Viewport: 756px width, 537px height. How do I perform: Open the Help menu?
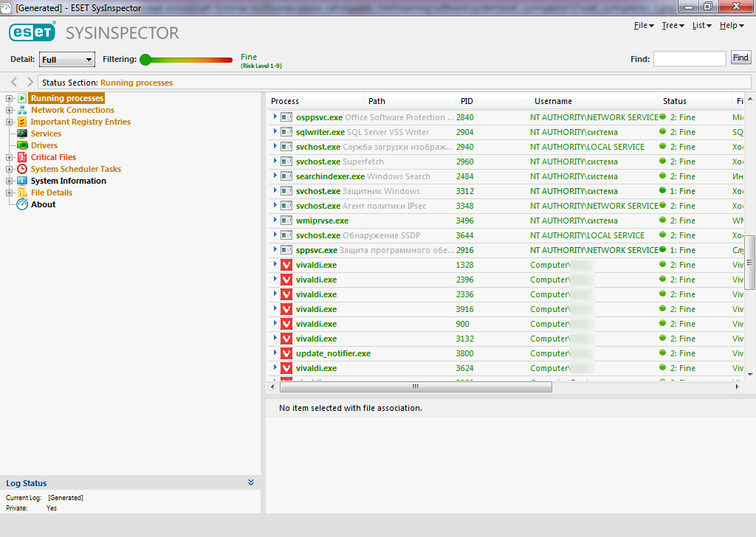click(731, 26)
